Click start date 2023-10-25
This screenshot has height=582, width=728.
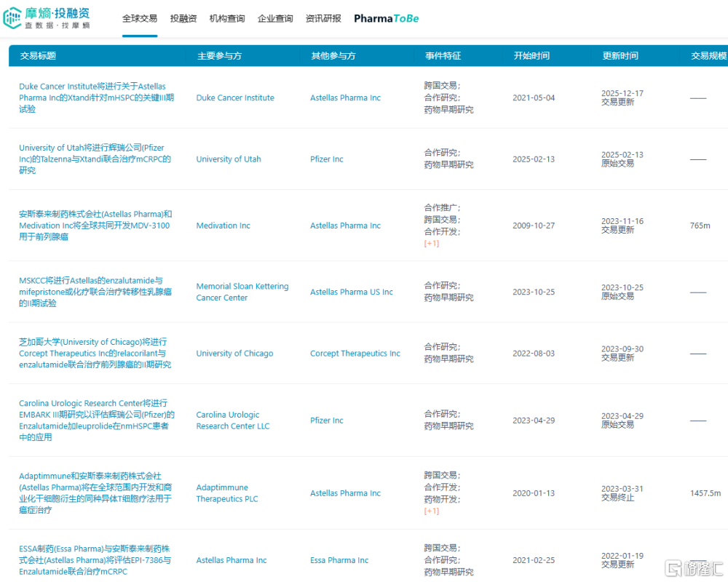point(534,292)
